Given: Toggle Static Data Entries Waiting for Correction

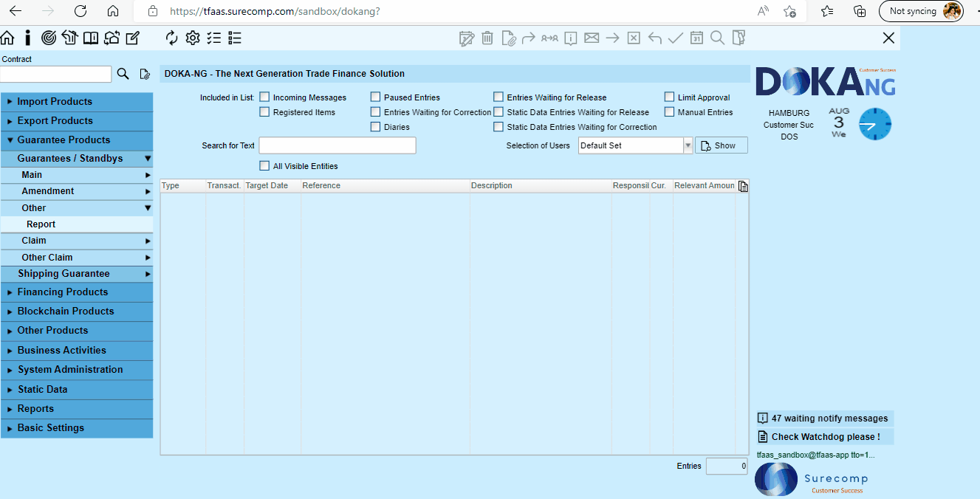Looking at the screenshot, I should point(498,126).
